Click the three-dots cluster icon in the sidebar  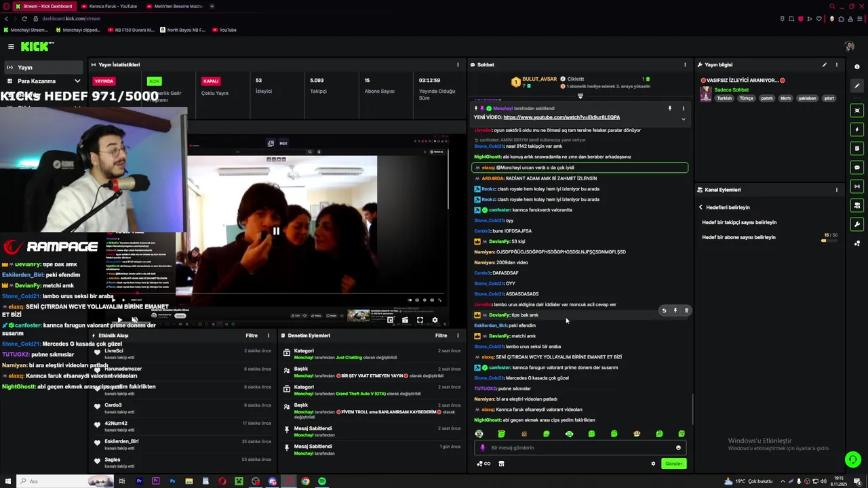(857, 243)
